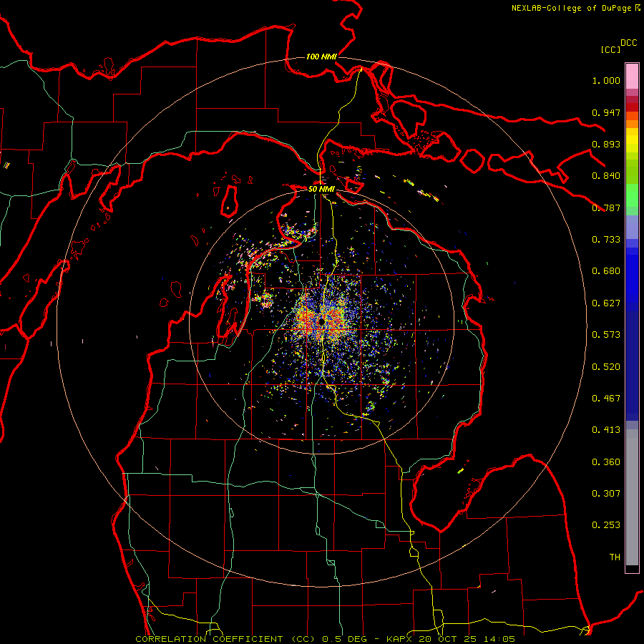Click the 0.893 color scale value
Screen dimensions: 644x644
606,144
